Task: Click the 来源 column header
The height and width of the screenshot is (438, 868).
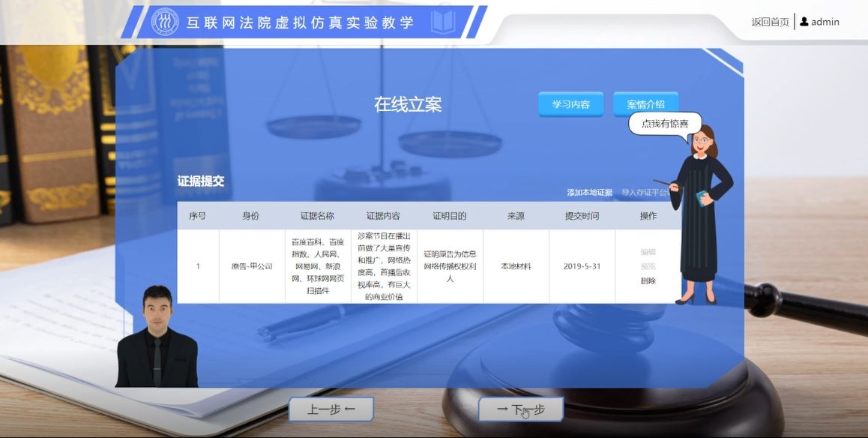Action: point(516,216)
